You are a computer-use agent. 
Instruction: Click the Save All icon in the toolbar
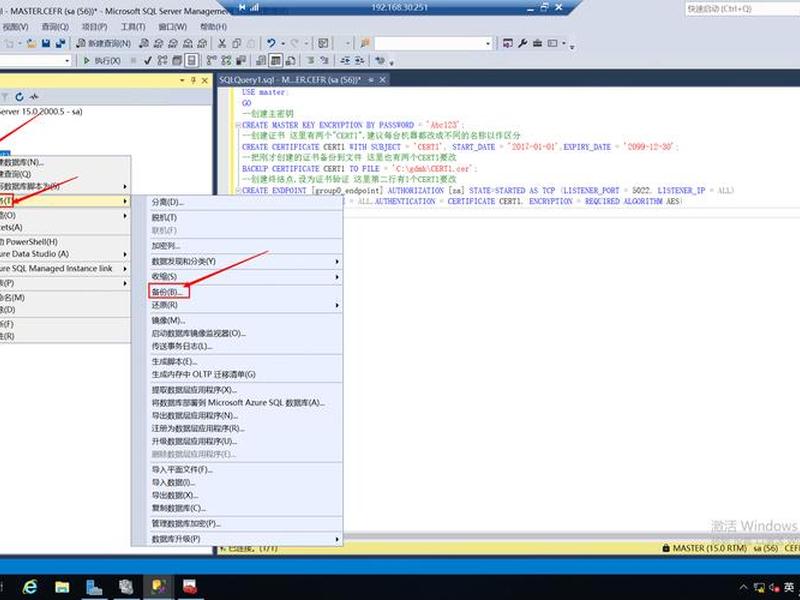point(60,43)
